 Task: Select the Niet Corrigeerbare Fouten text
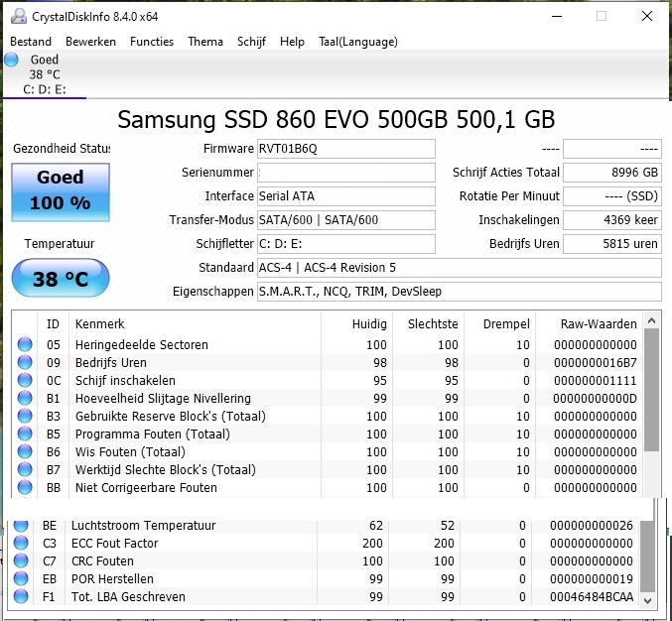pos(146,488)
